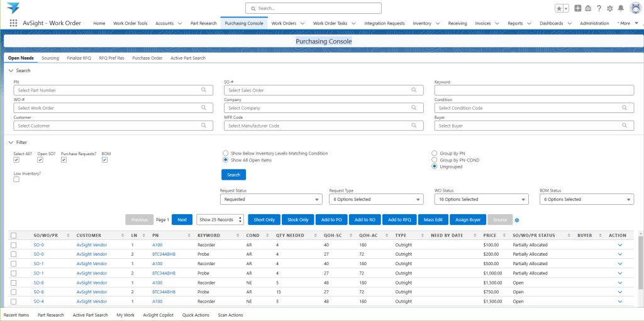Click the magnifier in Company field

[x=414, y=107]
